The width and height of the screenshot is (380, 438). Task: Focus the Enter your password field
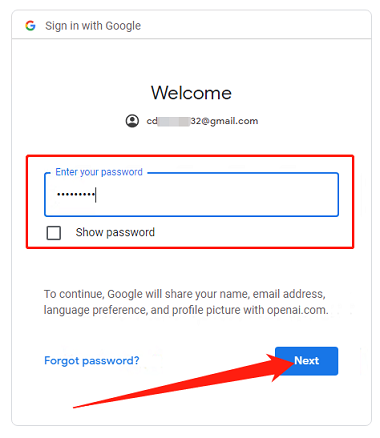(x=191, y=195)
